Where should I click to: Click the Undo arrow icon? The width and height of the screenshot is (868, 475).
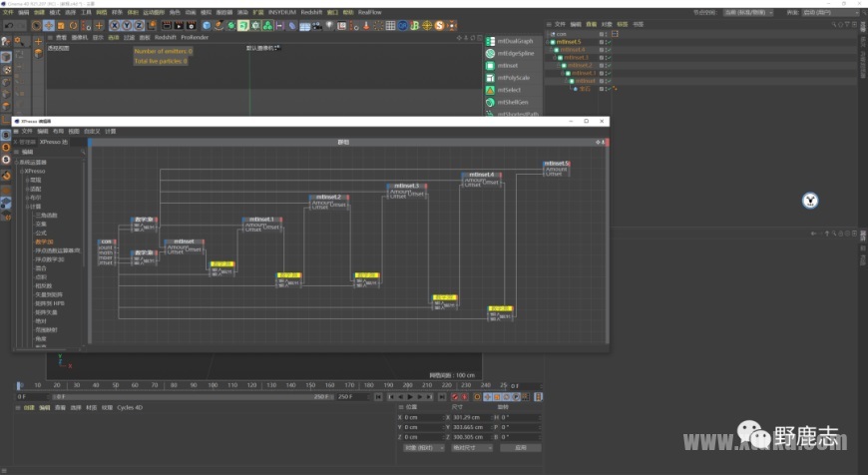pyautogui.click(x=9, y=26)
